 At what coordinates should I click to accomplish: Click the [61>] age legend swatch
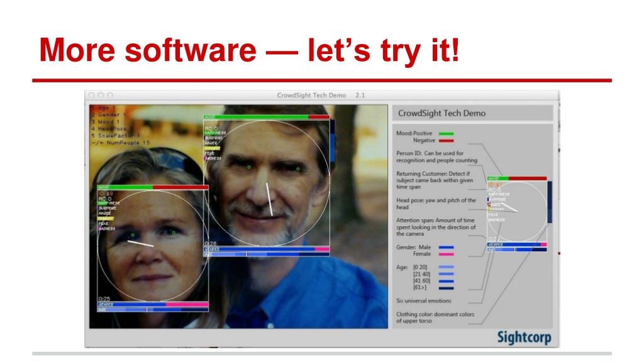coord(446,288)
